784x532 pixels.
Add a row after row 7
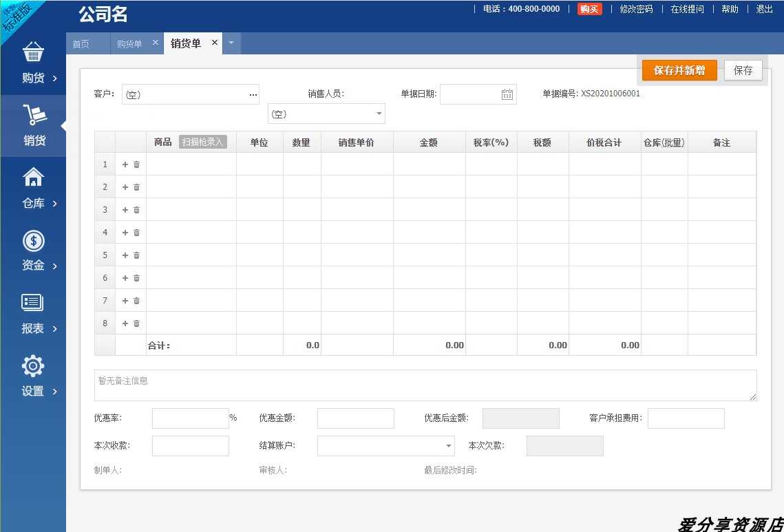[x=125, y=301]
